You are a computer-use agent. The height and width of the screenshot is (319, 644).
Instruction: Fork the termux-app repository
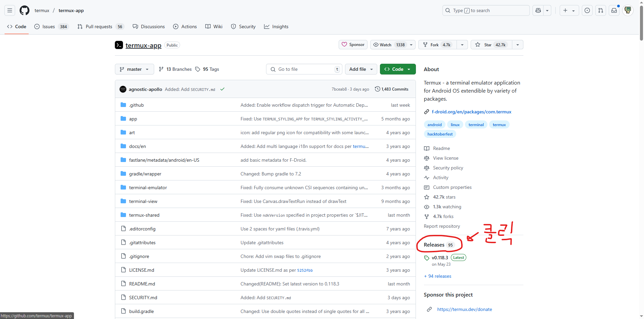pos(437,45)
